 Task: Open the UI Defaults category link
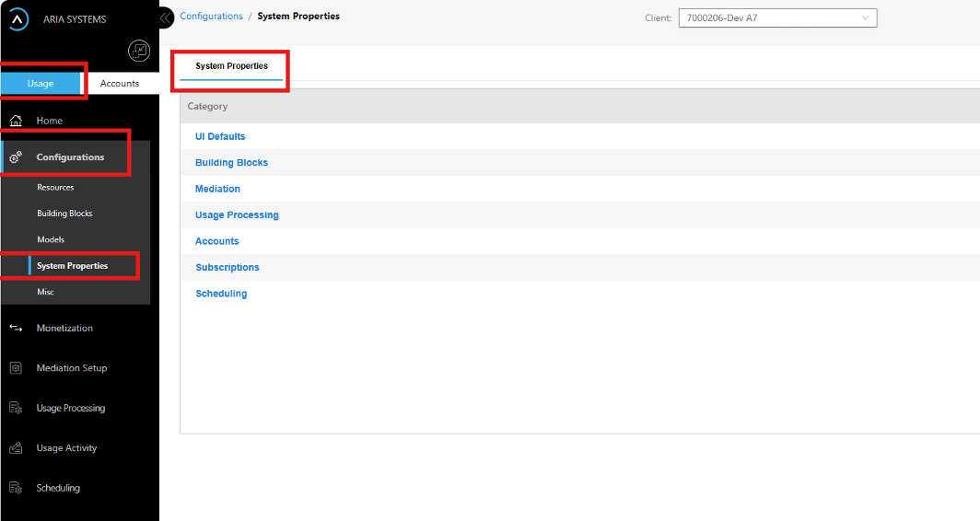click(x=220, y=136)
